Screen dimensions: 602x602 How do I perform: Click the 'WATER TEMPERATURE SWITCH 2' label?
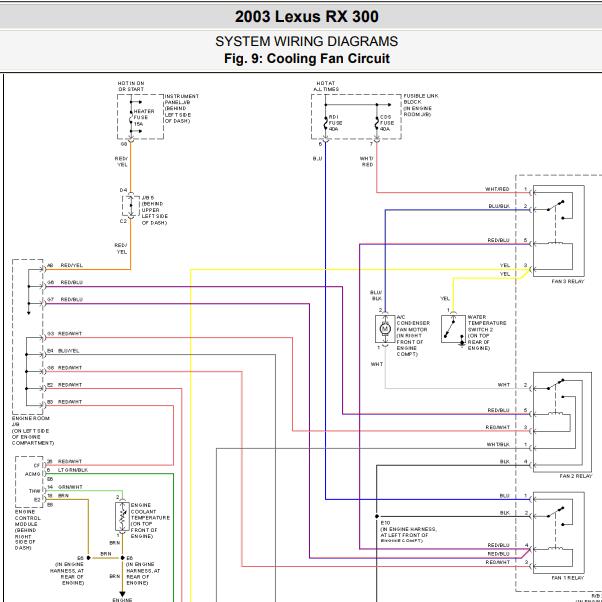coord(487,332)
